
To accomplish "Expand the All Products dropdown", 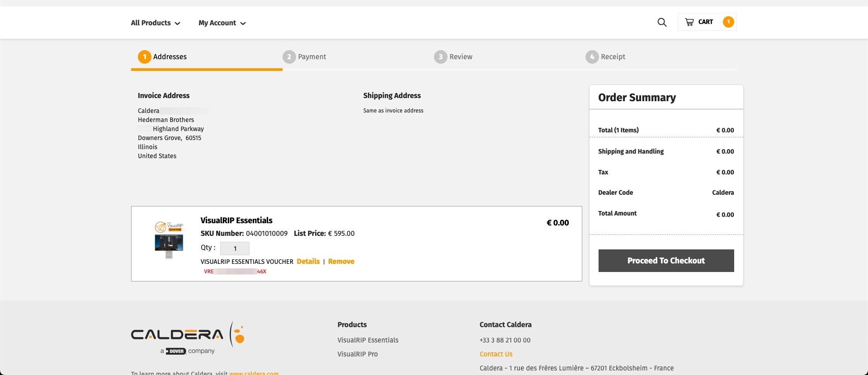I will [x=156, y=23].
